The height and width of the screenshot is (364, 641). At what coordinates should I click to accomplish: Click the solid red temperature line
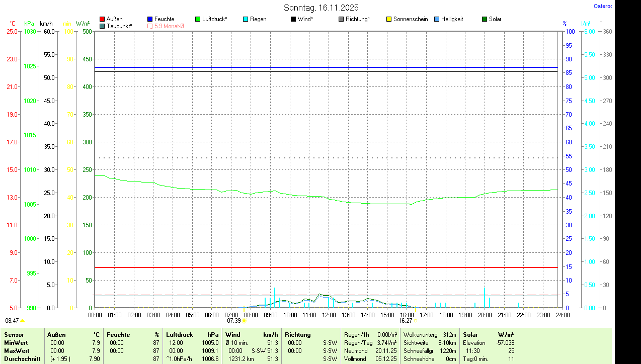point(326,267)
